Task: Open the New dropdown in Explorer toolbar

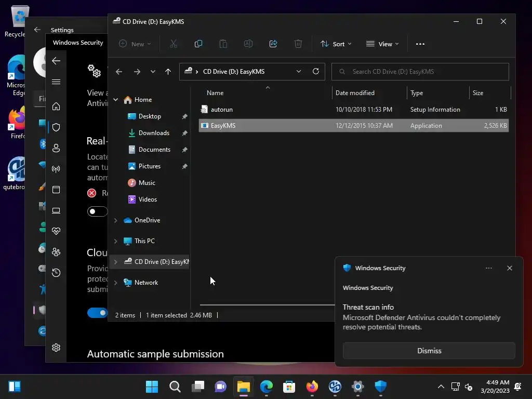Action: click(x=135, y=44)
